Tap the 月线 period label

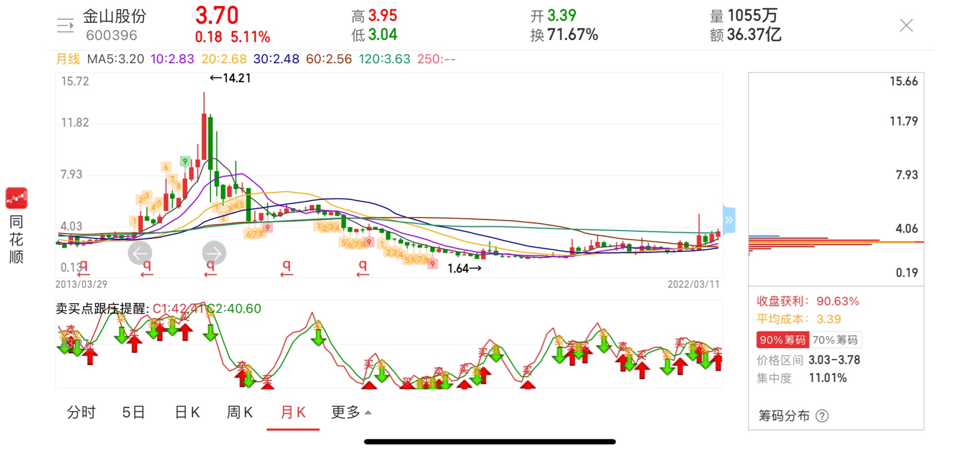68,59
